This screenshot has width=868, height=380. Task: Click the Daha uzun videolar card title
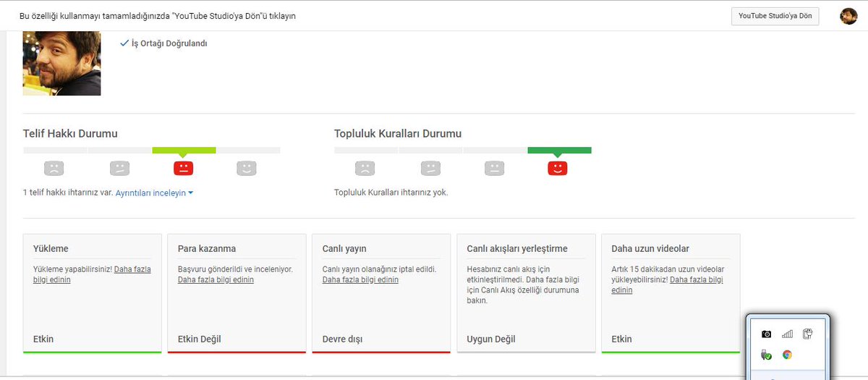coord(650,248)
